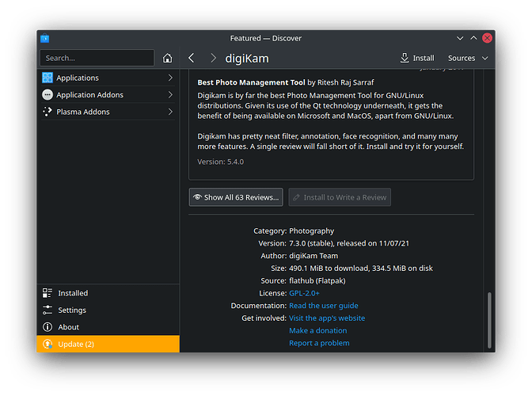Click the About info icon
Screen dimensions: 532x396
[47, 327]
